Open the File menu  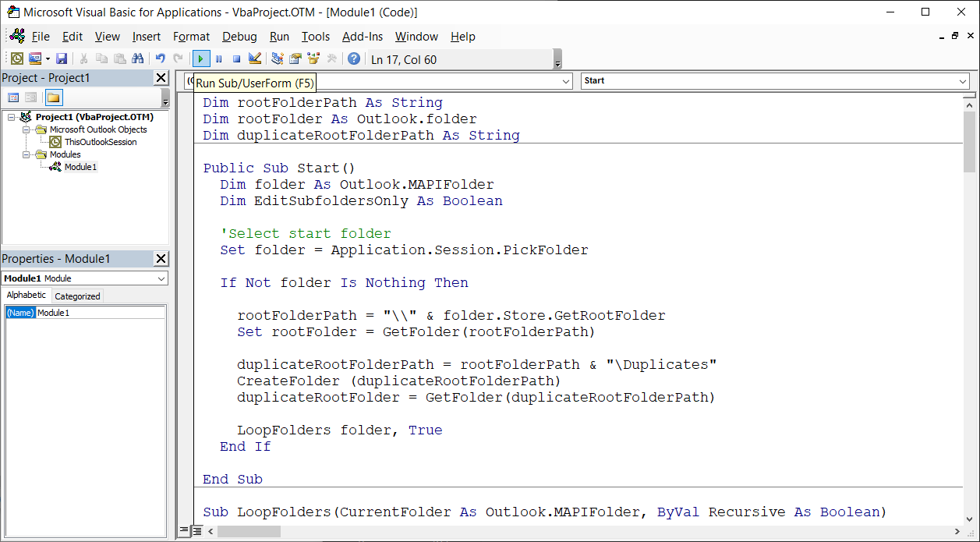point(41,37)
